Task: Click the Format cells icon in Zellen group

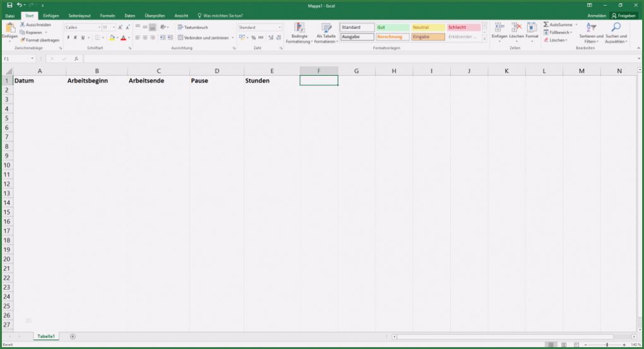Action: (532, 28)
